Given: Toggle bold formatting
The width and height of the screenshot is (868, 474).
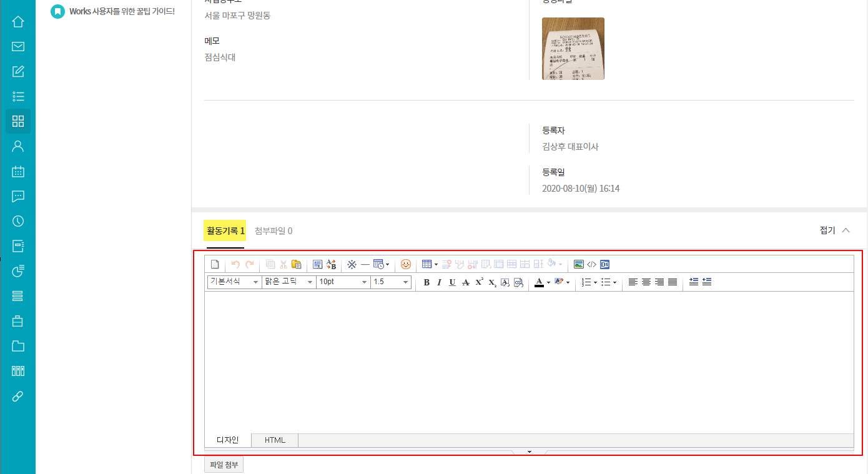Looking at the screenshot, I should [x=427, y=282].
